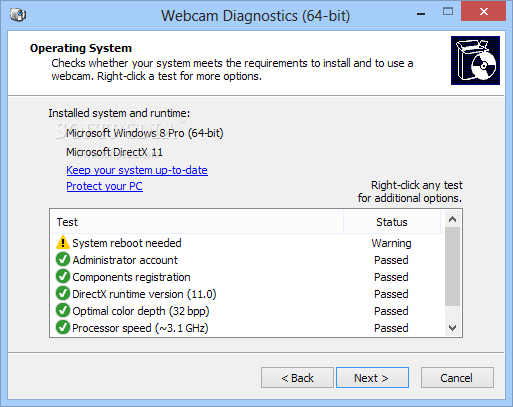Click green check icon beside Administrator account
The image size is (513, 407).
(x=63, y=259)
